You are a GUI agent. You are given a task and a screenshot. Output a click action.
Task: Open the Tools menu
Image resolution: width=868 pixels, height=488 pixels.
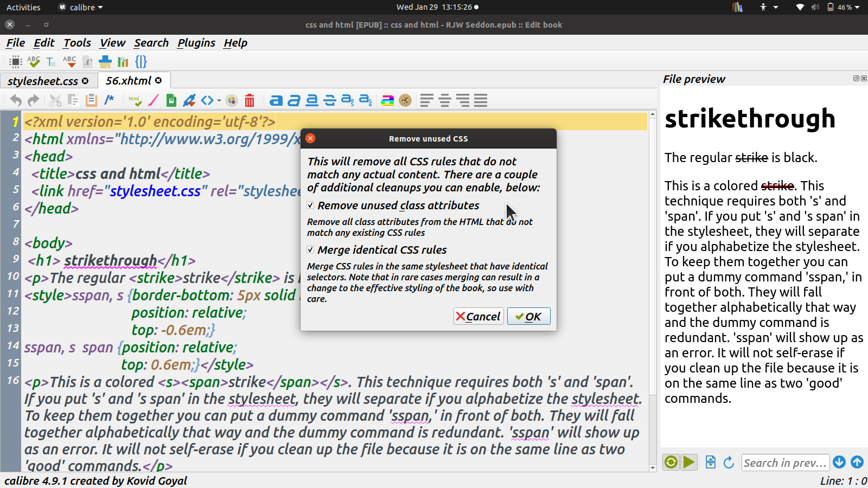(77, 43)
